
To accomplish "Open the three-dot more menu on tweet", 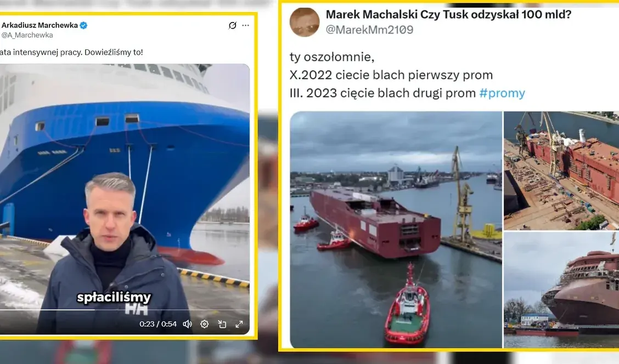I will coord(245,25).
